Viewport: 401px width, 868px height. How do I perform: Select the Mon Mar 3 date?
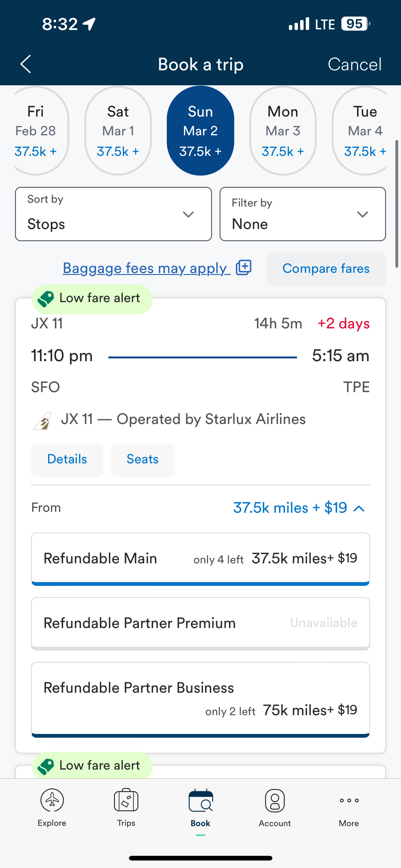tap(283, 131)
